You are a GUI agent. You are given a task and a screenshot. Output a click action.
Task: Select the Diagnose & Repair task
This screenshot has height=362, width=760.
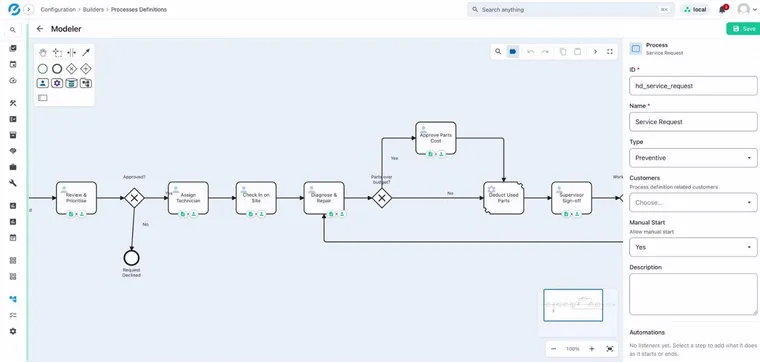[324, 198]
